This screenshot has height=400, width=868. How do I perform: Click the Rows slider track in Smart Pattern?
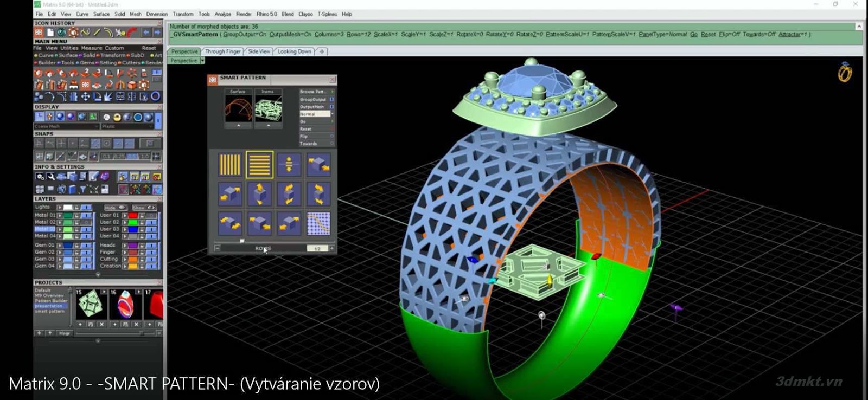point(274,241)
